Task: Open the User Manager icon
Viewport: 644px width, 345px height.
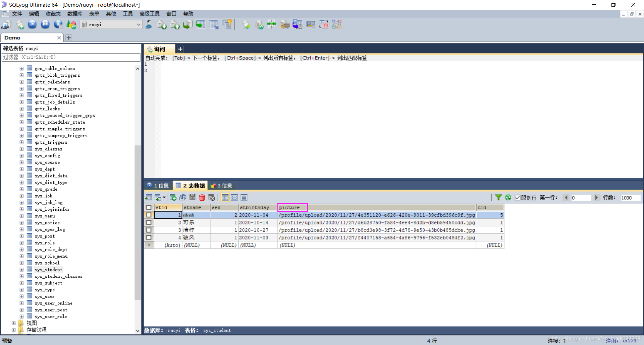Action: [x=149, y=24]
